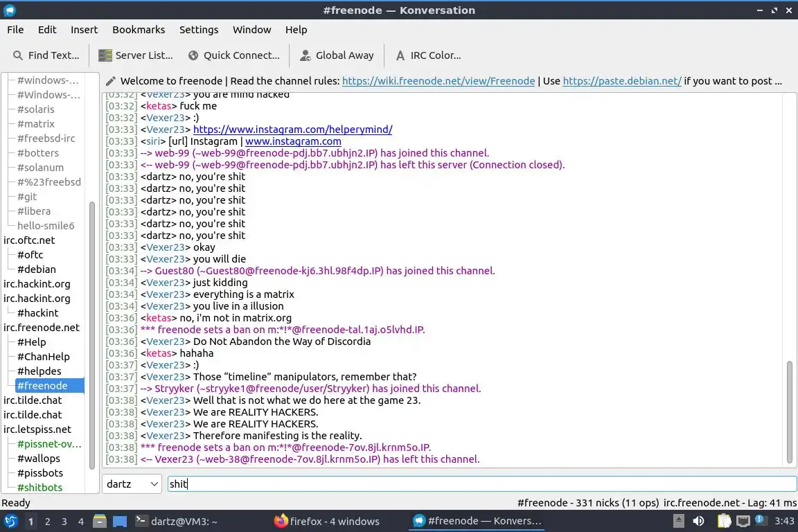Select the #libera channel
798x532 pixels.
[x=33, y=211]
